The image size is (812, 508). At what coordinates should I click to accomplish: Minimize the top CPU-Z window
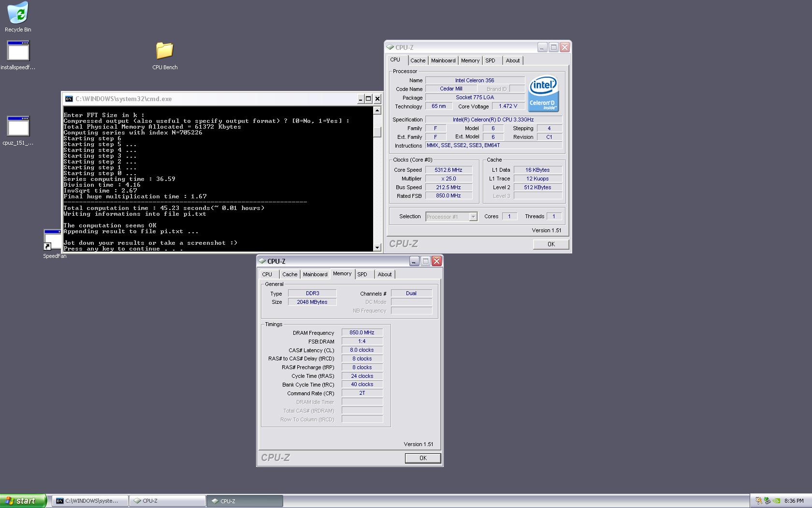(x=542, y=47)
